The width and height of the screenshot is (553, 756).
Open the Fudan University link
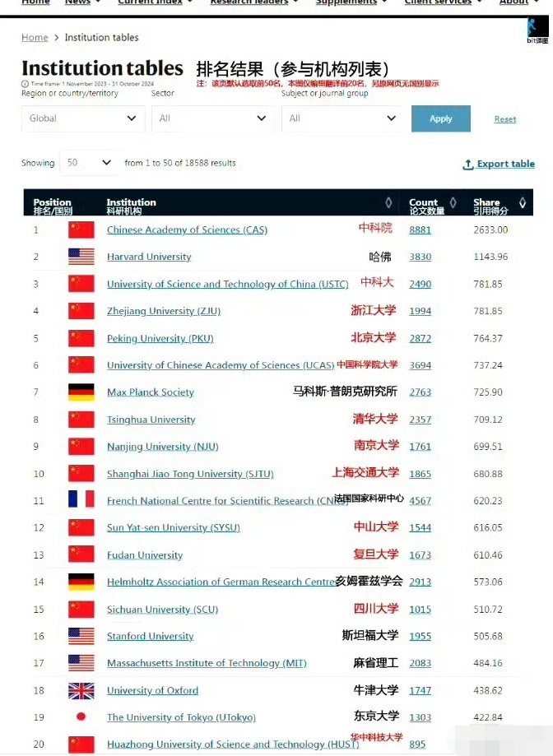(145, 555)
